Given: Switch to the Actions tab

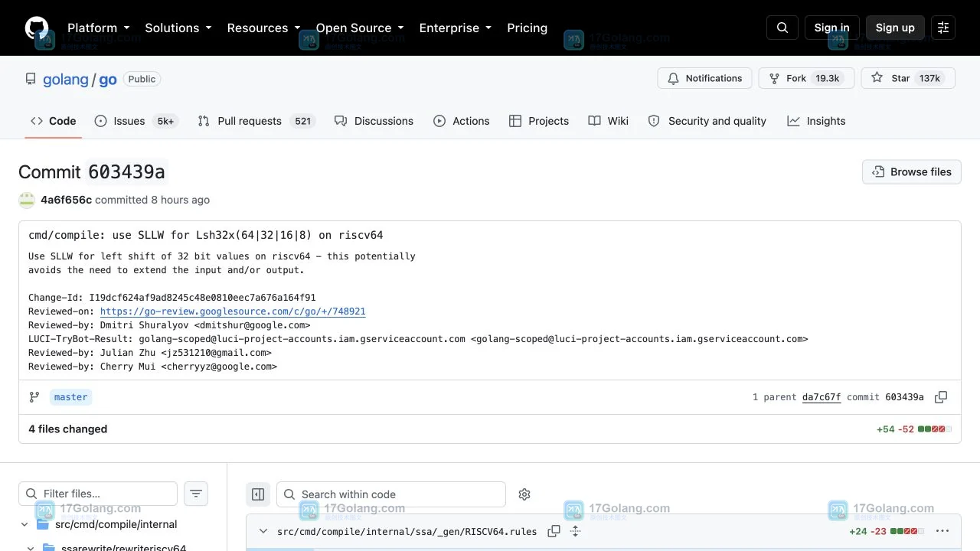Looking at the screenshot, I should (461, 121).
